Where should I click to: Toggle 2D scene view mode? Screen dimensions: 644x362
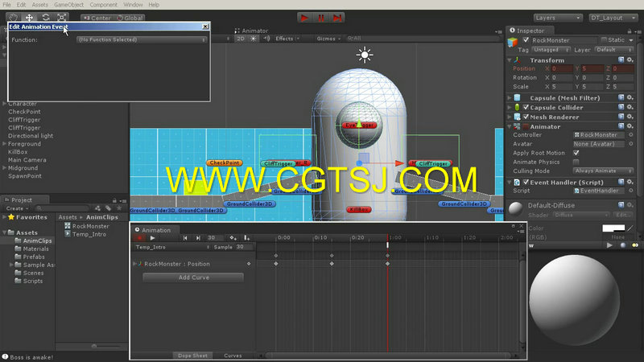tap(241, 39)
